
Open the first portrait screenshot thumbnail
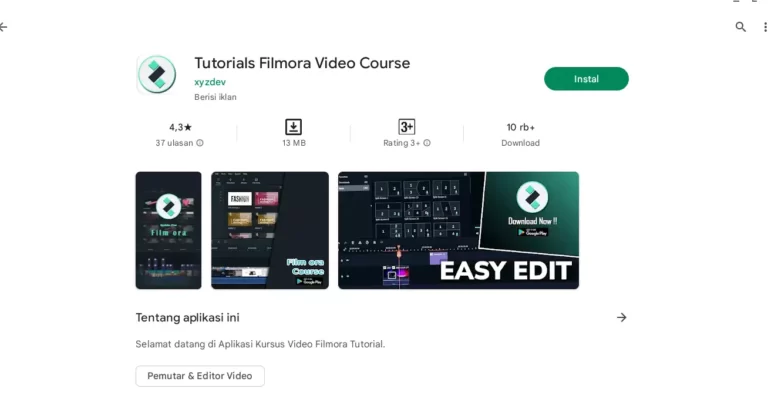pos(168,230)
